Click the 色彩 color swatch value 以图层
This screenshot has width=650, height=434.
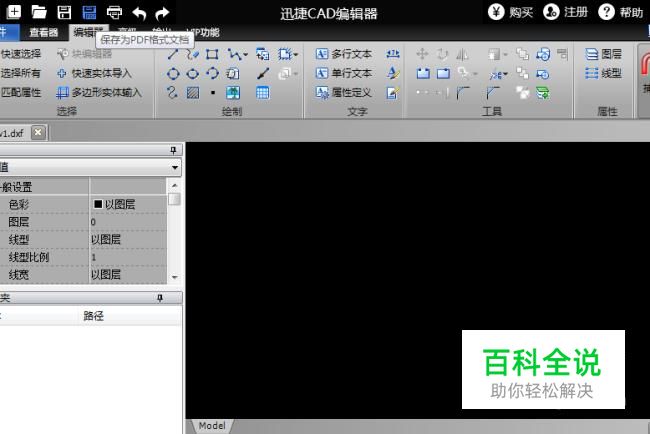129,204
